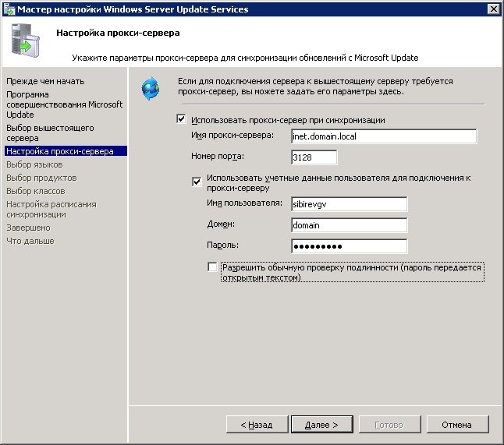This screenshot has height=445, width=504.
Task: Select 'Настройка прокси-сервера' step in sidebar
Action: [x=66, y=151]
